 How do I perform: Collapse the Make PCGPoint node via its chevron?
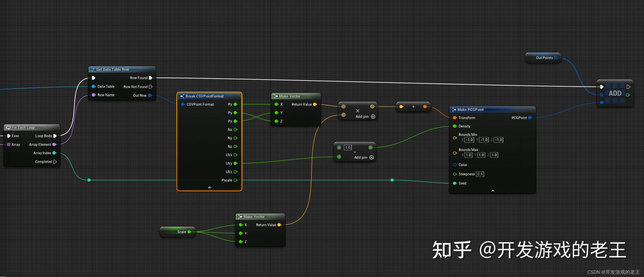click(x=493, y=190)
